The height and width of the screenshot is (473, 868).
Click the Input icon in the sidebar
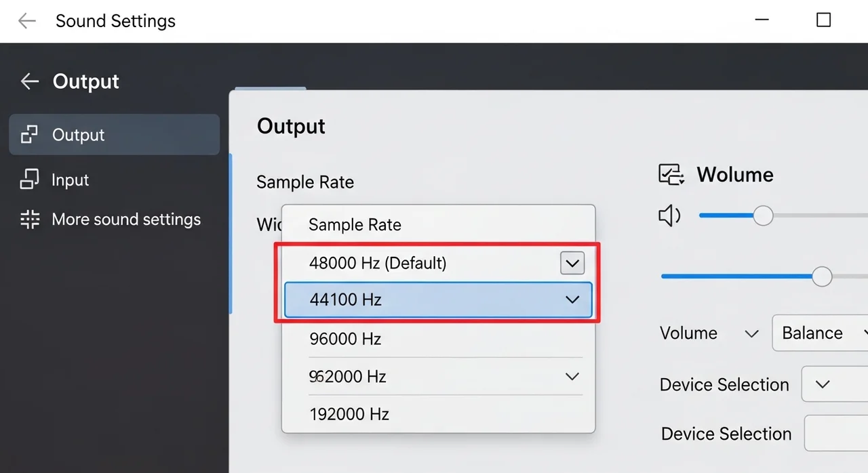pos(29,180)
